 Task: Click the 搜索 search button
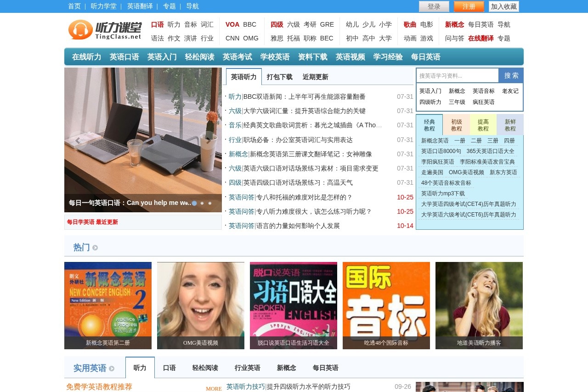(510, 75)
